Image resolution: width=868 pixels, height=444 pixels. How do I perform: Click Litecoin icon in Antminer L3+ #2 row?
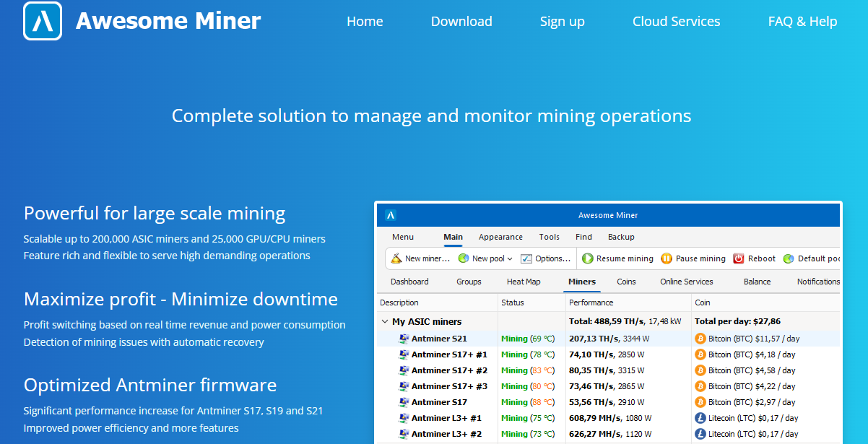click(700, 434)
